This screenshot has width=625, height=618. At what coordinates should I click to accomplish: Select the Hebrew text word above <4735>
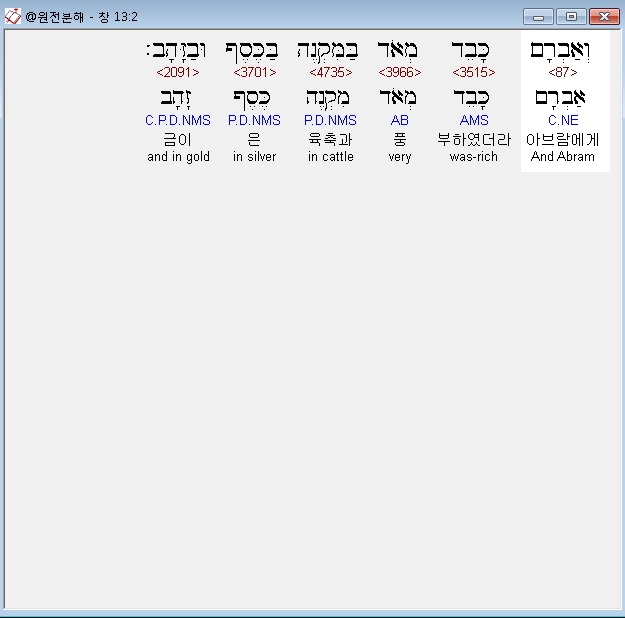pyautogui.click(x=328, y=51)
